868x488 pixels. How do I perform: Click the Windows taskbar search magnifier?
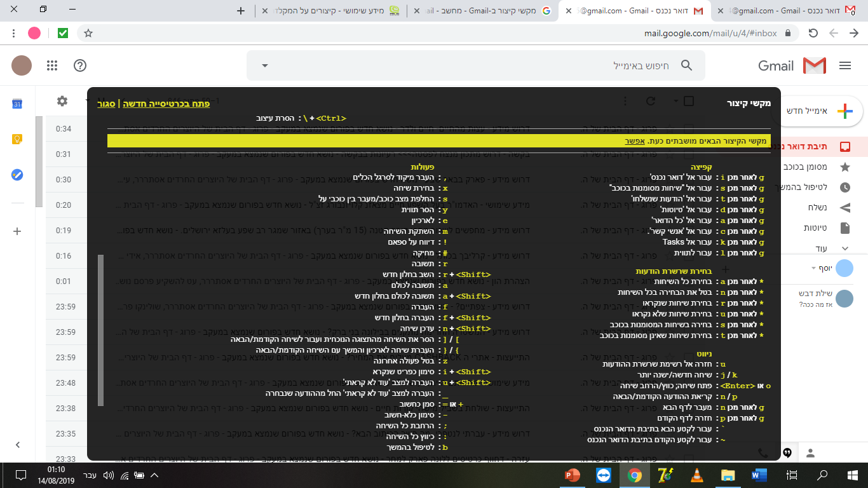point(822,475)
